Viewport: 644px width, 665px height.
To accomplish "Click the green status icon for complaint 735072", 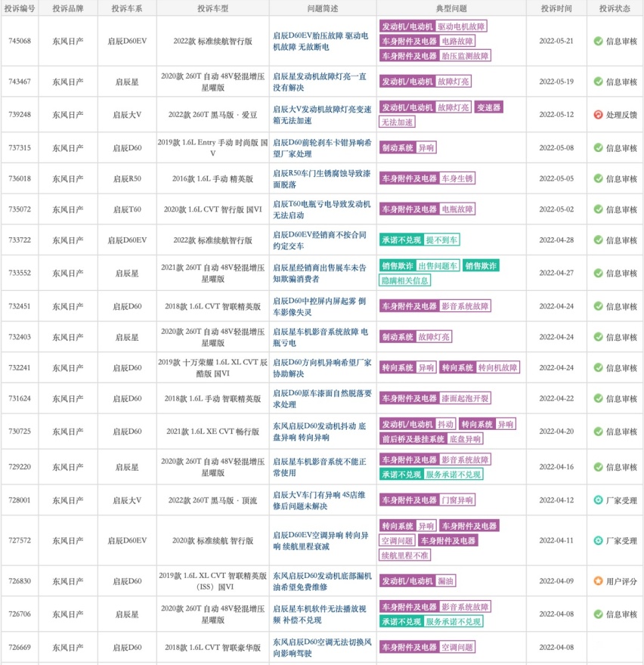I will click(598, 209).
